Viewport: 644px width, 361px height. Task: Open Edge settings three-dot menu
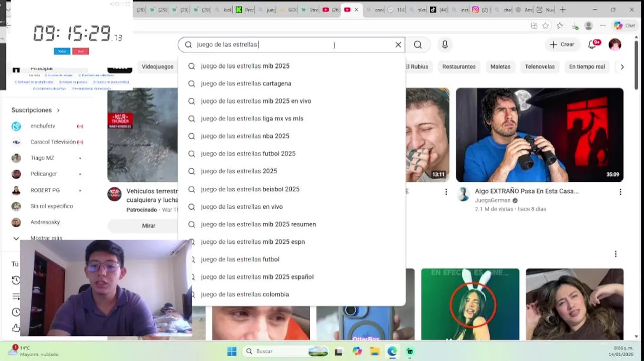pyautogui.click(x=603, y=26)
